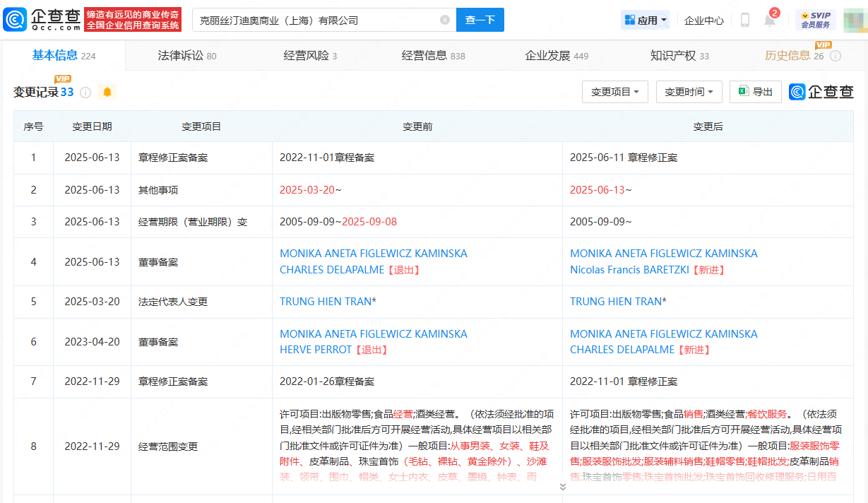Export records using the 导出 button
The height and width of the screenshot is (503, 868).
click(x=756, y=92)
